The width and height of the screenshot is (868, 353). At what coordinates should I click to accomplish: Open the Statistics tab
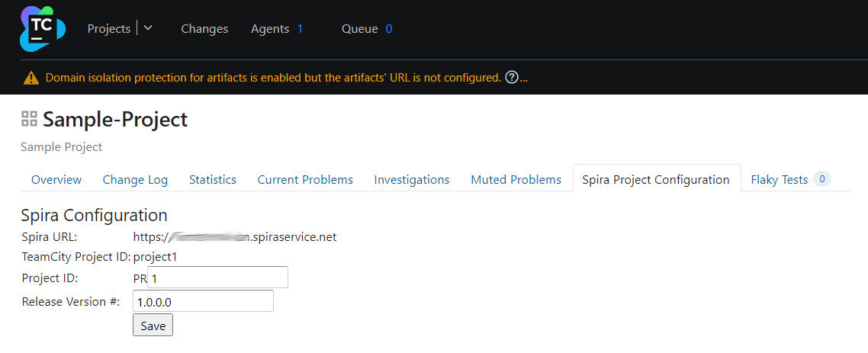coord(213,179)
